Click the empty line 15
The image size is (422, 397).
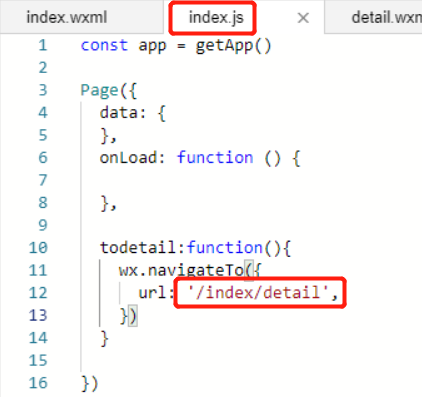[x=233, y=361]
